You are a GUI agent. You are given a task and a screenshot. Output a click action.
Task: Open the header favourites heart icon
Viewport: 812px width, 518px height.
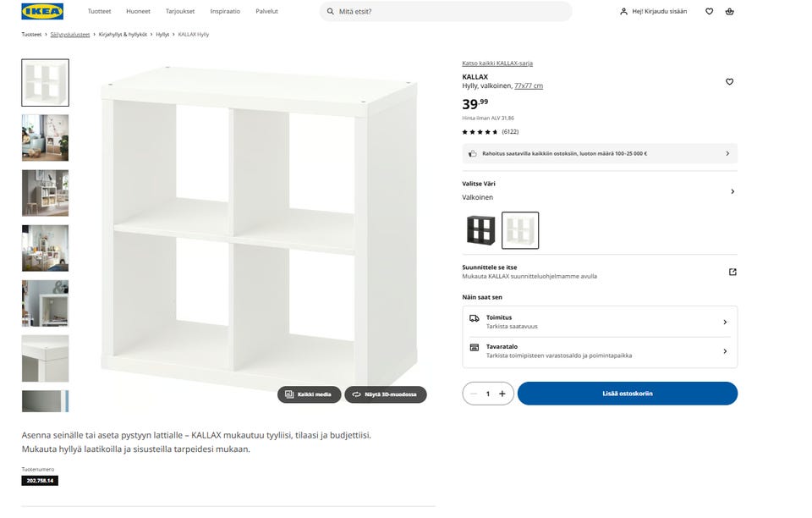[709, 11]
